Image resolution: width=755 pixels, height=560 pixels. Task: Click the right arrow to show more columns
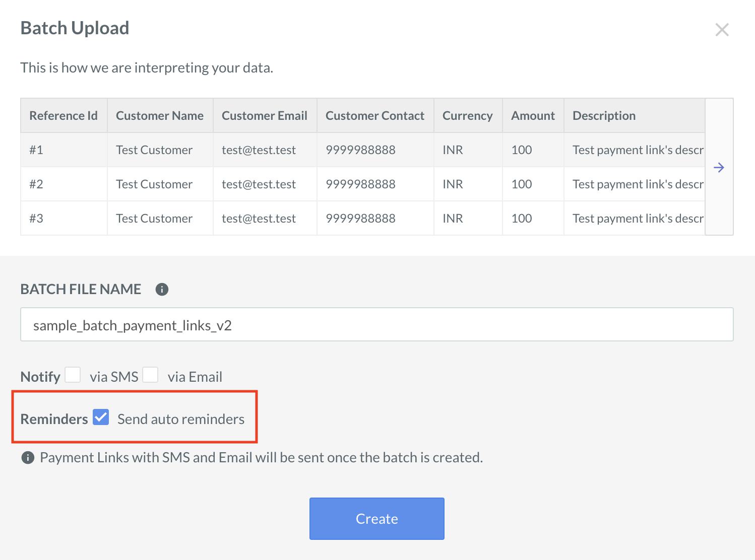719,167
